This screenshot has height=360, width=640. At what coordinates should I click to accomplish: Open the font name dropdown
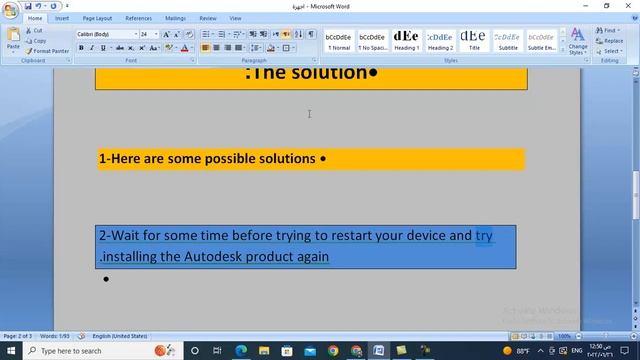coord(136,34)
